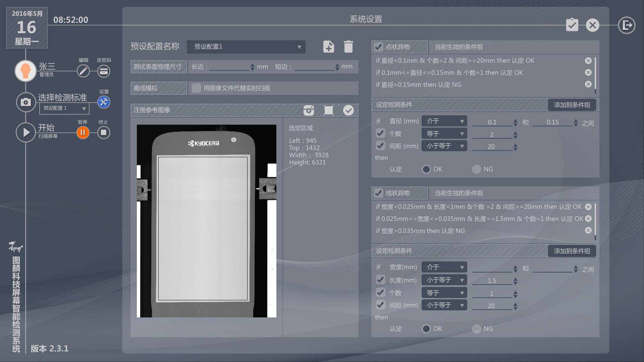Viewport: 644px width, 362px height.
Task: Pause scanning with the orange 暂停 button
Action: click(x=83, y=132)
